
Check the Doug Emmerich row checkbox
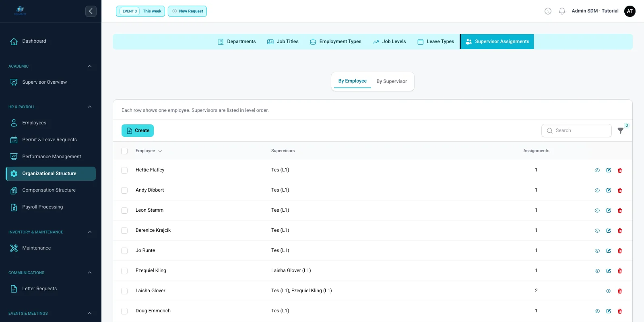point(124,311)
